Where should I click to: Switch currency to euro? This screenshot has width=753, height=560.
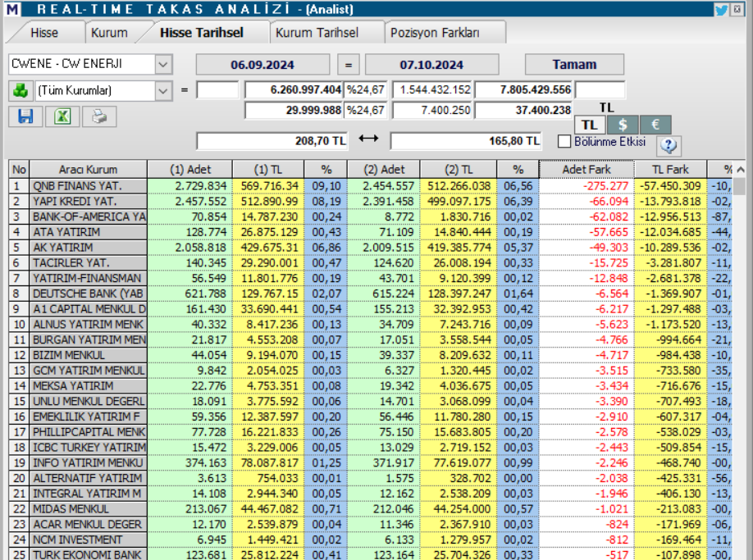657,124
